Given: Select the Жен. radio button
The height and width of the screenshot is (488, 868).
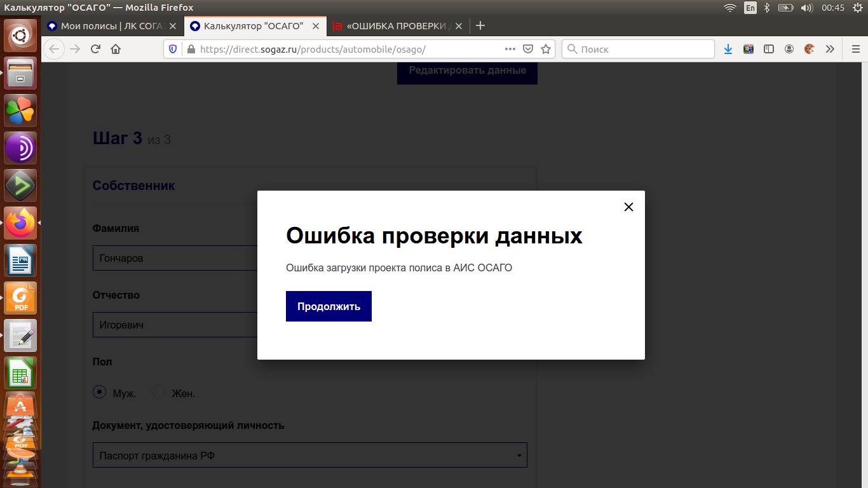Looking at the screenshot, I should [x=158, y=392].
